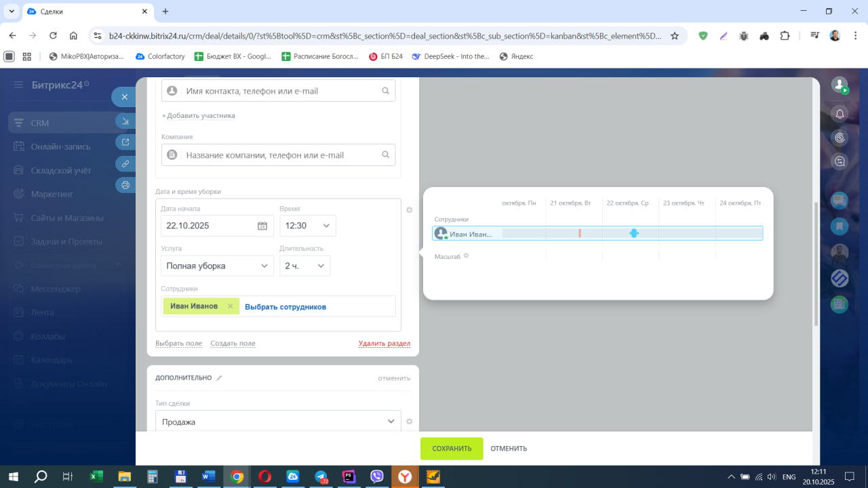Screen dimensions: 868x488
Task: Show hidden icons in the system tray
Action: click(x=732, y=476)
